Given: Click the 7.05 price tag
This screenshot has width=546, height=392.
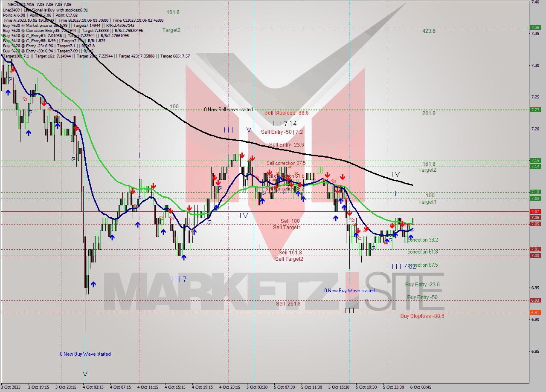Looking at the screenshot, I should point(535,224).
